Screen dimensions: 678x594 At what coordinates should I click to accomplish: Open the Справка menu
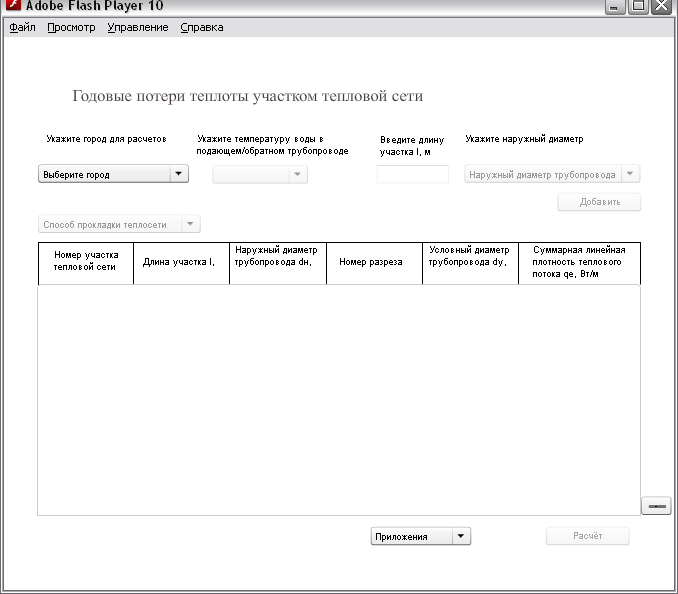tap(202, 27)
